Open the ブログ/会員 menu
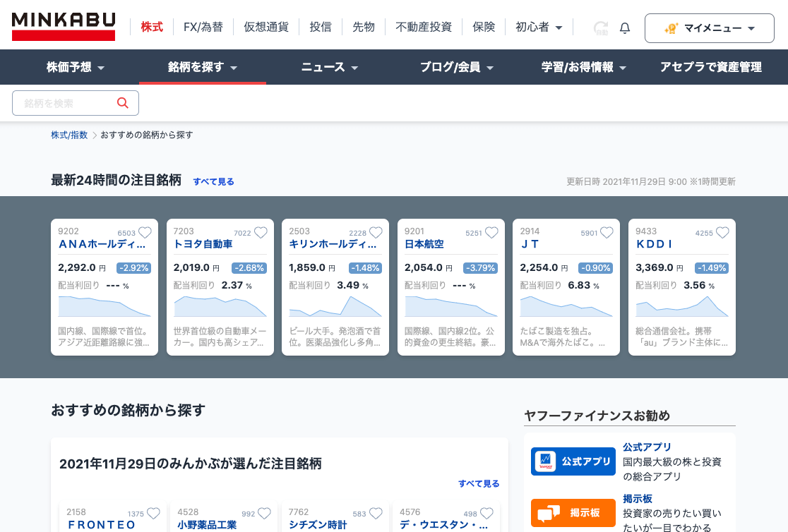 click(x=457, y=67)
